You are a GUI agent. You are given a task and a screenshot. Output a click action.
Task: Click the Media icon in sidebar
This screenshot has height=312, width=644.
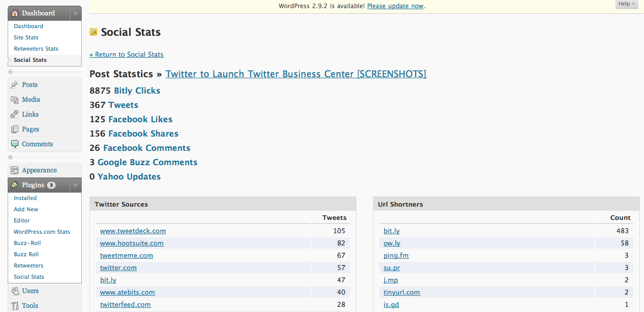pos(15,100)
